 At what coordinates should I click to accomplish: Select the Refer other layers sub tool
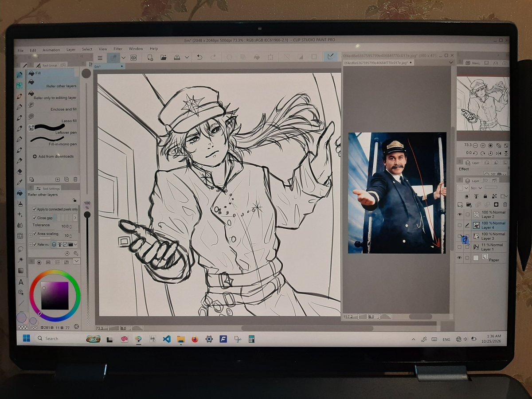point(52,84)
